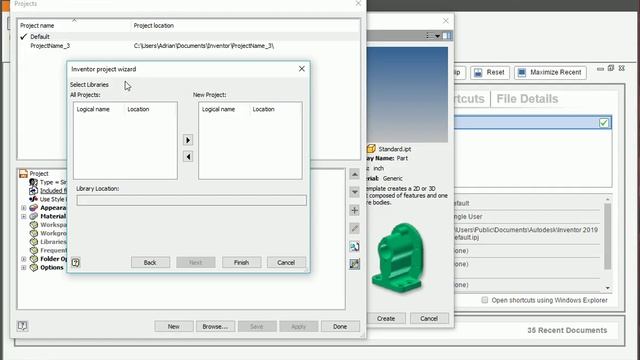Close the Projects dialog window
This screenshot has height=360, width=640.
pos(358,3)
